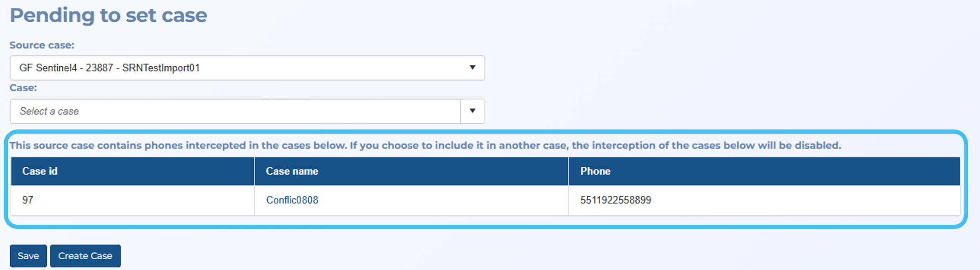Select the Phone column header
Screen dimensions: 980x270
click(x=595, y=171)
